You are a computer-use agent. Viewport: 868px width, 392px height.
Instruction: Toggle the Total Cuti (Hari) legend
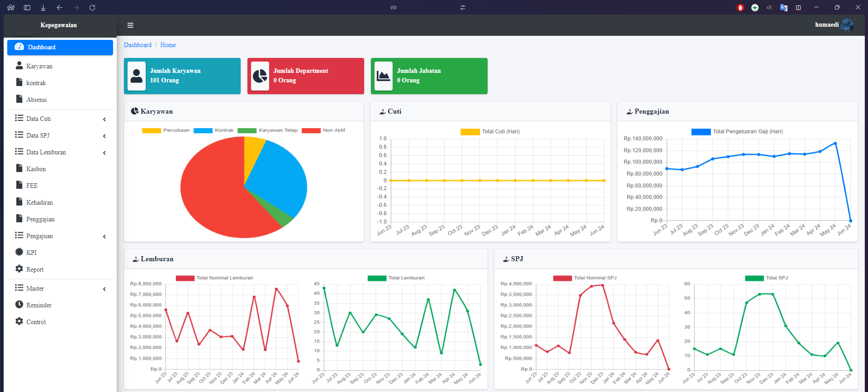point(490,132)
